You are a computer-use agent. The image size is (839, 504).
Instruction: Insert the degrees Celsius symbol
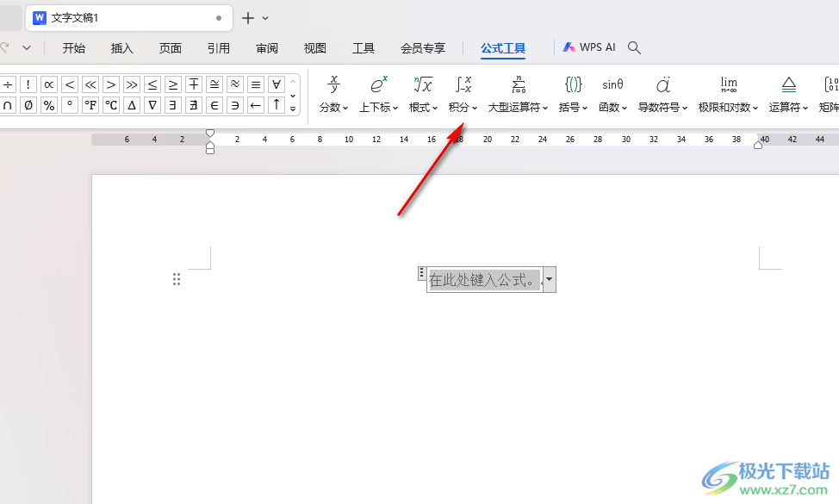pyautogui.click(x=111, y=105)
